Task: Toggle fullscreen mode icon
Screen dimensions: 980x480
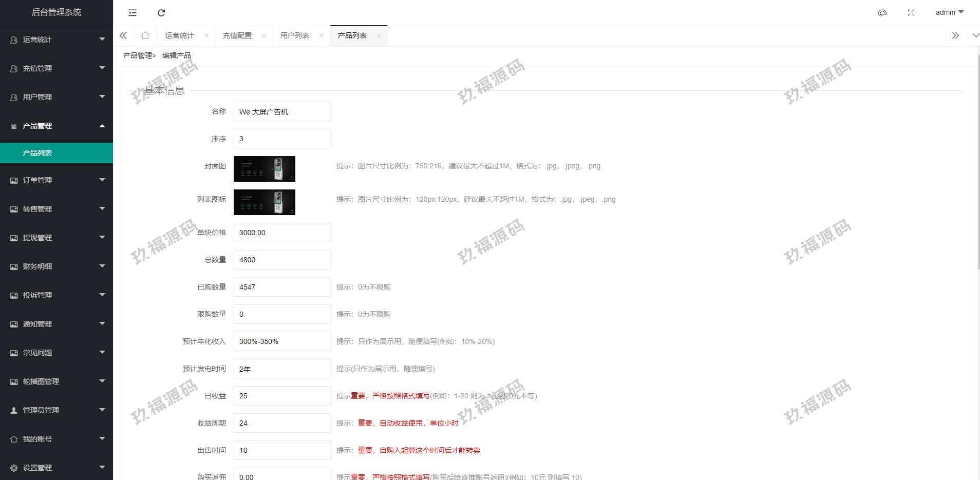Action: pyautogui.click(x=911, y=13)
